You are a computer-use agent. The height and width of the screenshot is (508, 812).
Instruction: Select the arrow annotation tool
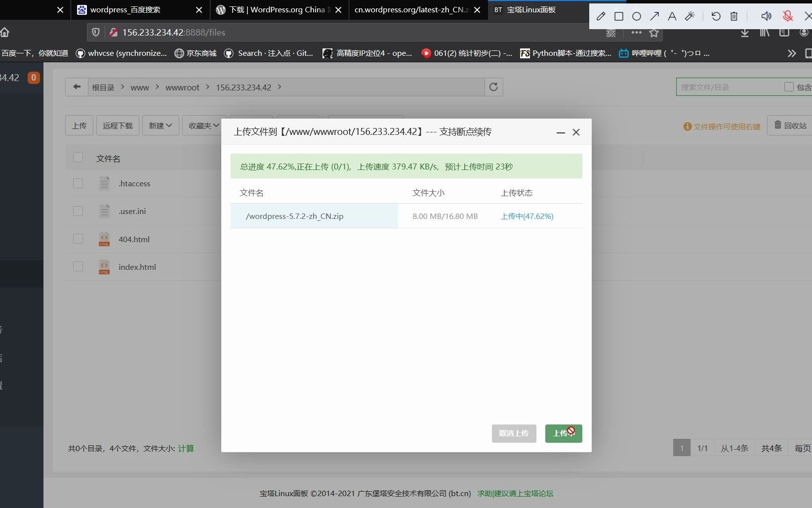(654, 16)
